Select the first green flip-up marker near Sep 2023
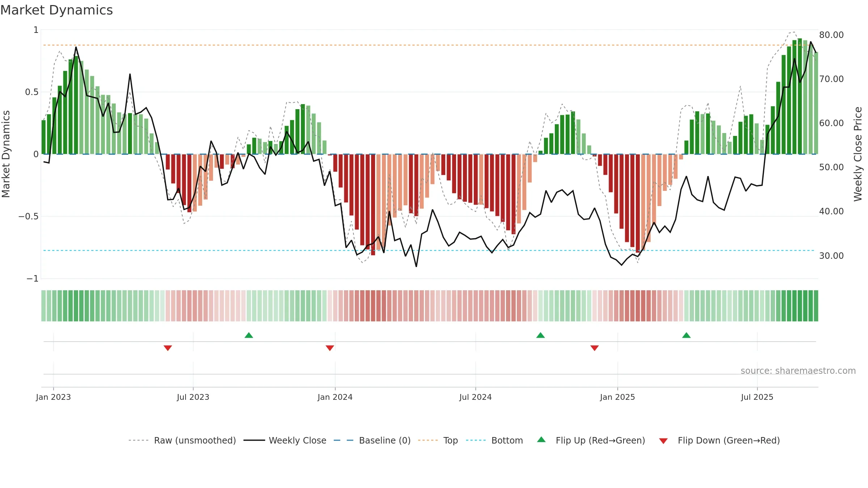Image resolution: width=868 pixels, height=488 pixels. pyautogui.click(x=249, y=335)
